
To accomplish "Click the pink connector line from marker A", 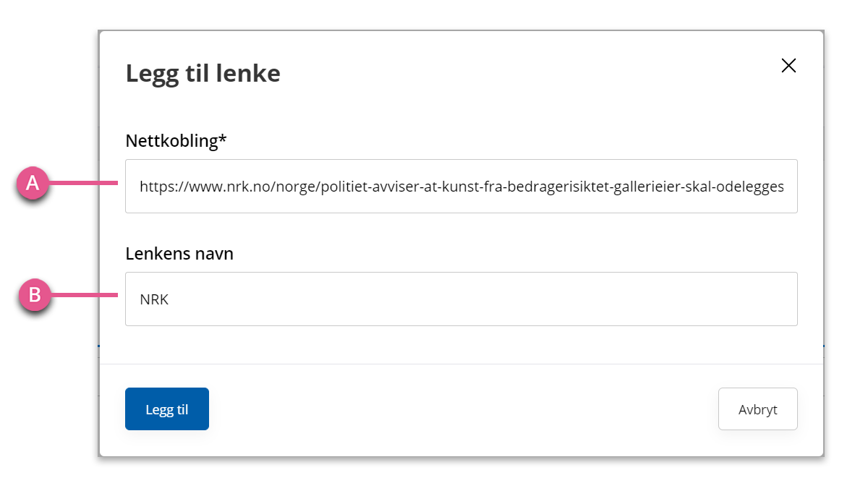I will click(x=83, y=183).
